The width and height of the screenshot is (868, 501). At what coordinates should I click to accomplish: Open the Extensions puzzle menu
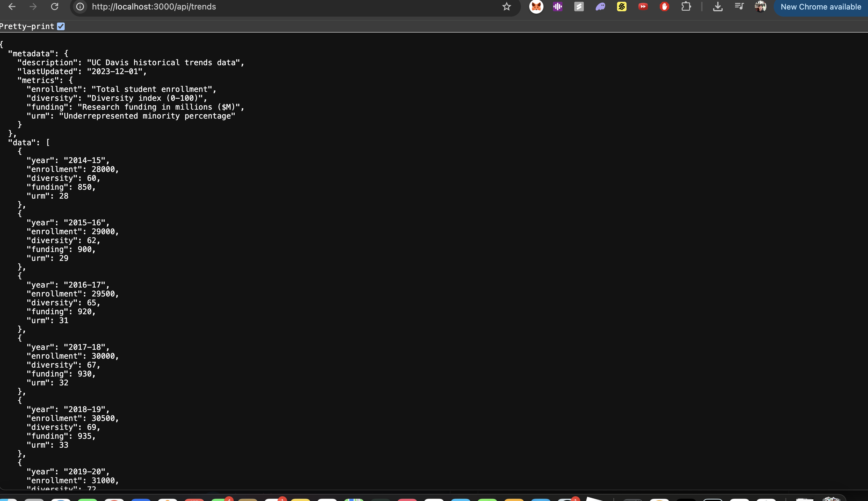pos(686,7)
